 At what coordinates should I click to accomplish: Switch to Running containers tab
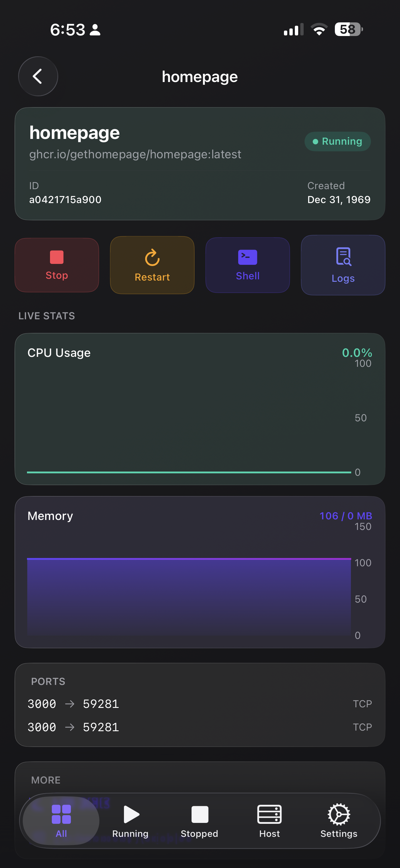(130, 821)
